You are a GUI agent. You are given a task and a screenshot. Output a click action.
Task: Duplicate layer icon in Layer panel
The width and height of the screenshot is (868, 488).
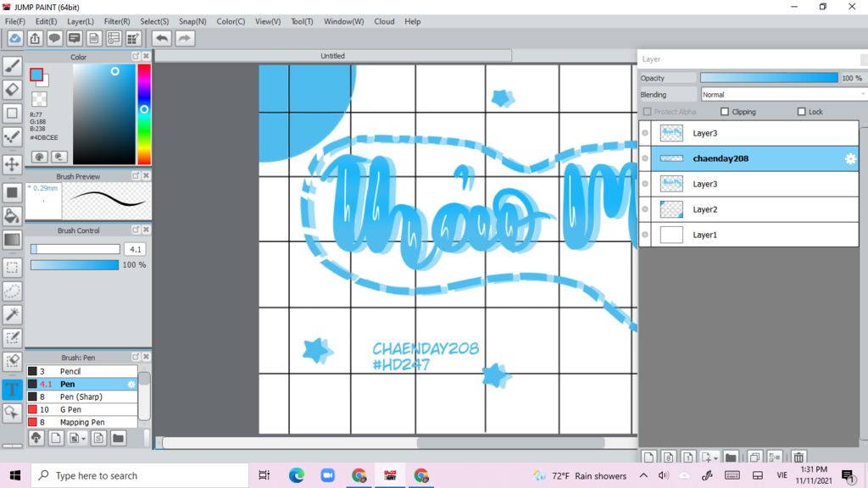754,457
